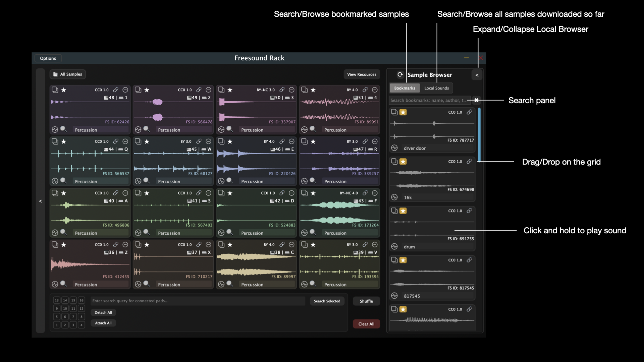Open the Freesound link icon on pad 49

click(199, 90)
